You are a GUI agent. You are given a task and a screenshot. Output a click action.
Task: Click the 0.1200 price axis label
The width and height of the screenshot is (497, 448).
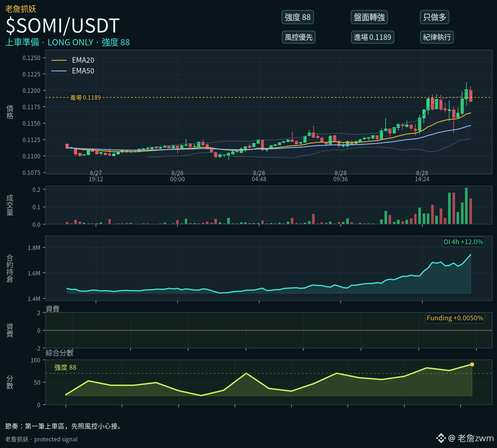pyautogui.click(x=32, y=91)
